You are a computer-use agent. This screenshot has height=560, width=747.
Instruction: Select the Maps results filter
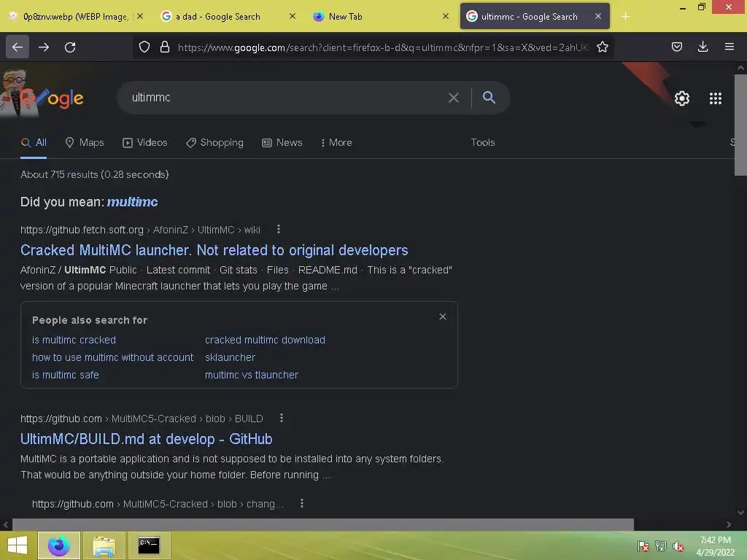pyautogui.click(x=85, y=142)
